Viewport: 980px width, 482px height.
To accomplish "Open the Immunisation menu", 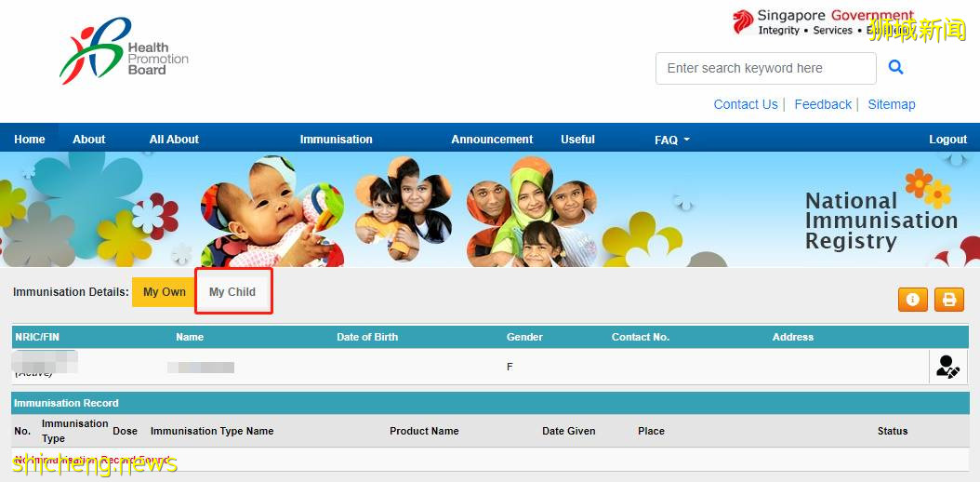I will click(x=336, y=140).
